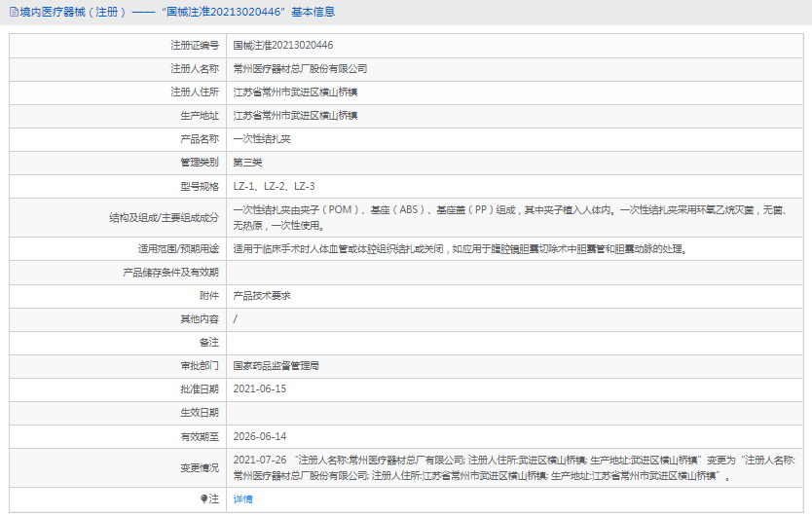This screenshot has height=517, width=812.
Task: Click the slash value in 其他内容 row
Action: [235, 319]
